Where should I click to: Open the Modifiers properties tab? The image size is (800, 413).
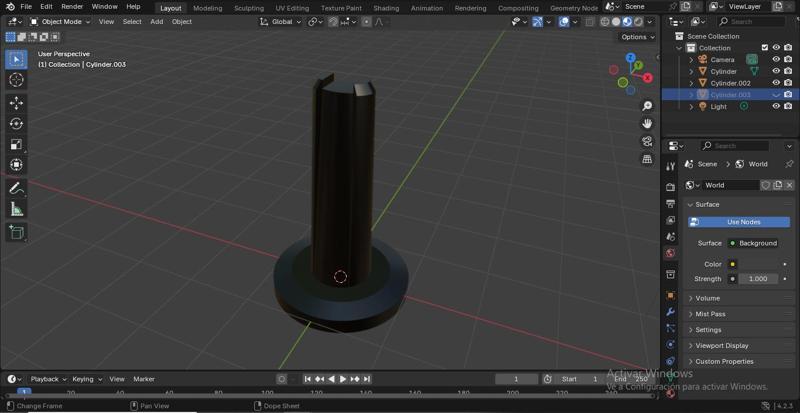pyautogui.click(x=670, y=311)
